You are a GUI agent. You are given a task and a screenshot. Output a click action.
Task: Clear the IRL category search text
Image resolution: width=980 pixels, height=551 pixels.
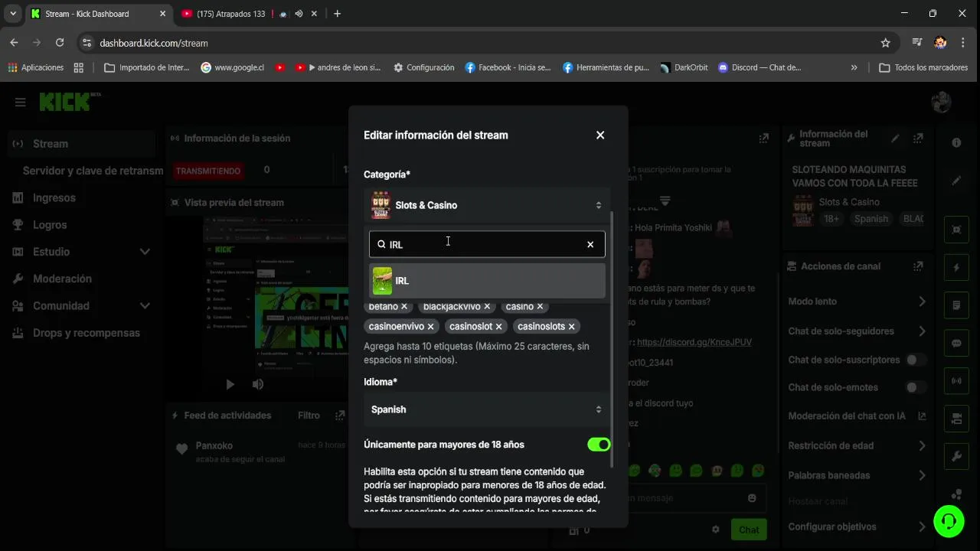(x=590, y=244)
